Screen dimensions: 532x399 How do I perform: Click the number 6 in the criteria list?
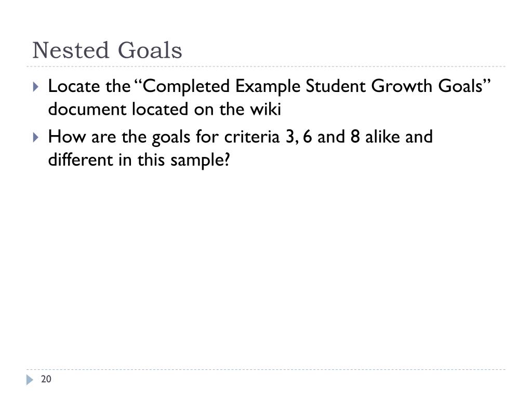[x=308, y=137]
